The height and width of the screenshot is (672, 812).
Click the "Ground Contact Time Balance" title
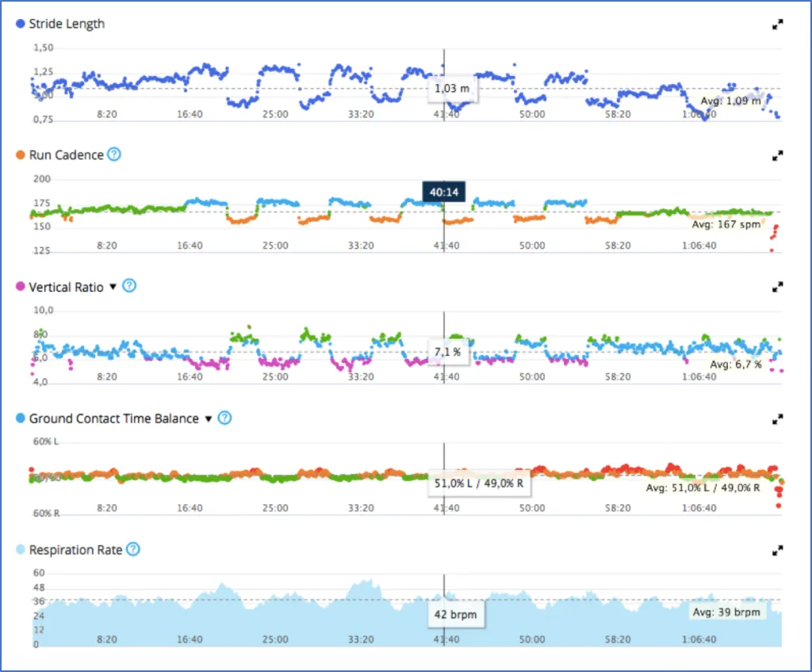[x=114, y=418]
